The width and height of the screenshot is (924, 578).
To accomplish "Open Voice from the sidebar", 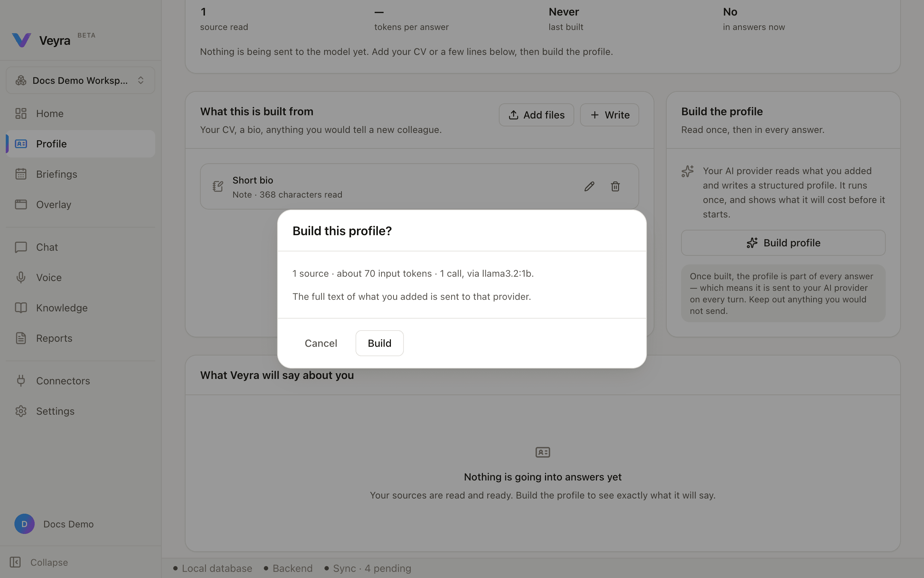I will (x=80, y=277).
